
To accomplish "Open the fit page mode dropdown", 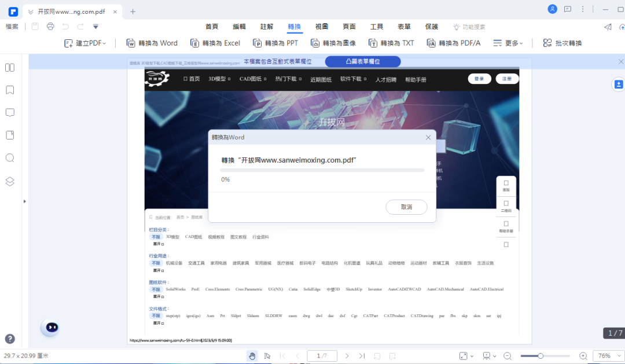I will (x=466, y=356).
